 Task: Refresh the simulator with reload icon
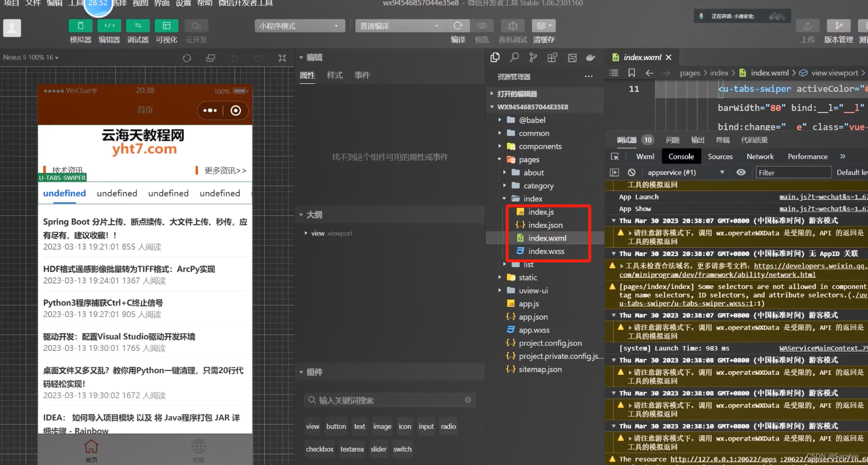pos(186,58)
